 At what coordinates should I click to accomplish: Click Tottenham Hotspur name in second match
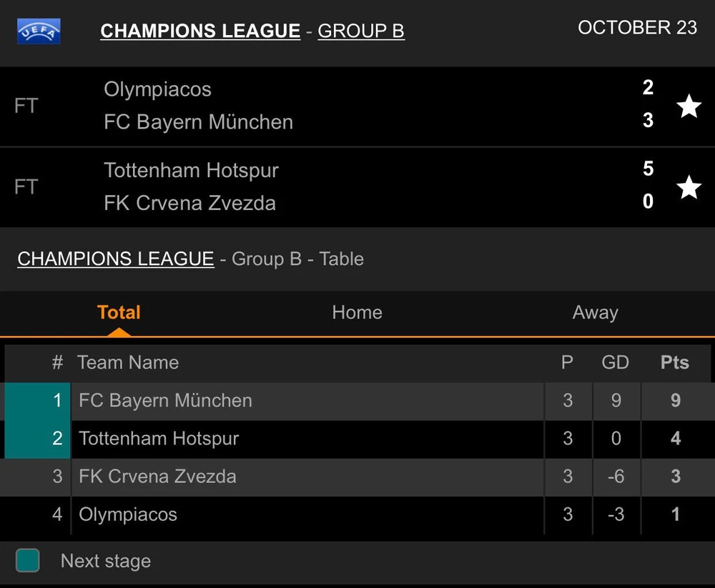point(191,171)
